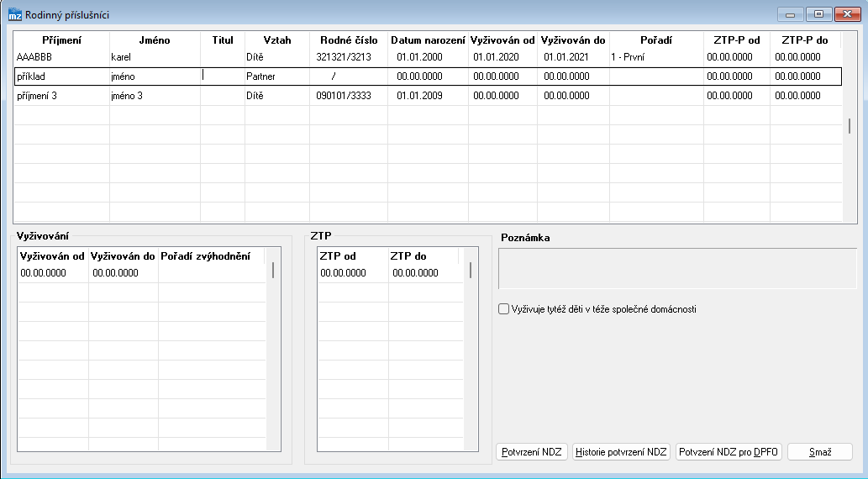The image size is (868, 479).
Task: Click the Příjmení column header
Action: [61, 39]
